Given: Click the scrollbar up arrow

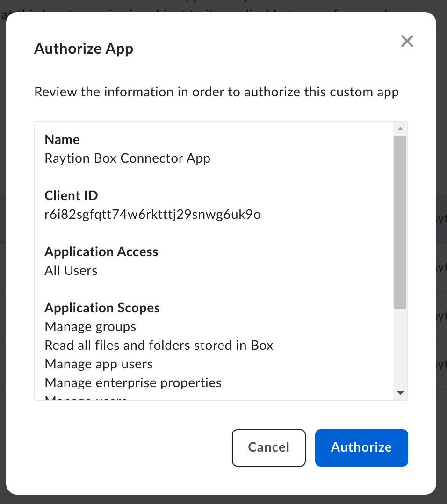Looking at the screenshot, I should click(x=400, y=128).
